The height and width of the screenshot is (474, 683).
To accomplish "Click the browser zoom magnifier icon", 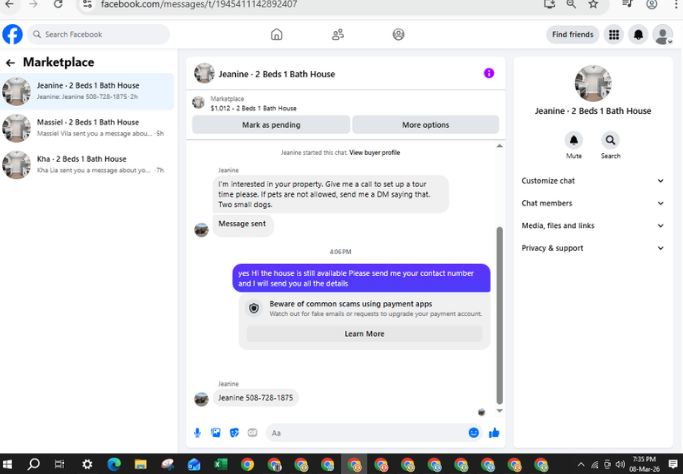I will 571,4.
